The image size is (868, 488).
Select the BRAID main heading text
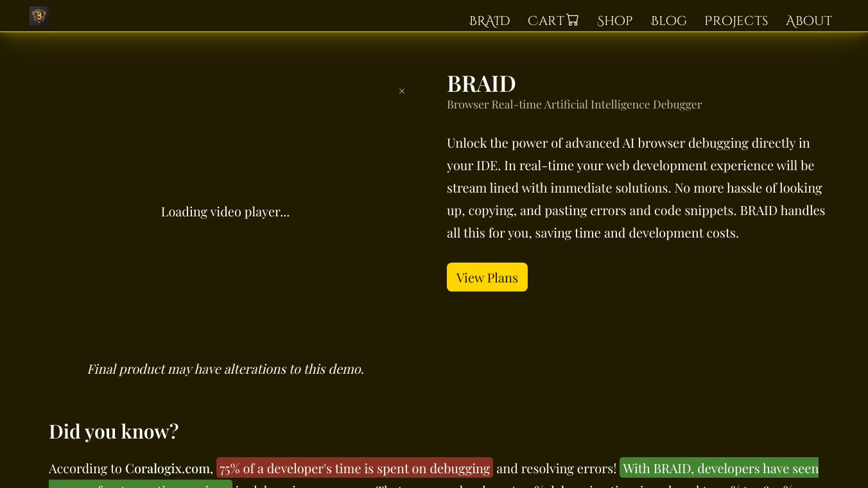[482, 83]
